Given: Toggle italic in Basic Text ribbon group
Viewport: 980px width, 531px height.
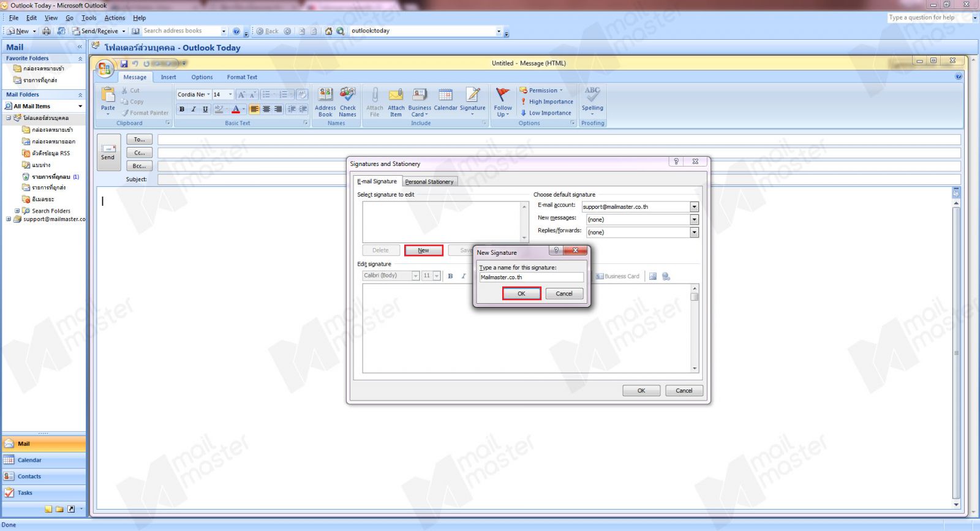Looking at the screenshot, I should pyautogui.click(x=194, y=109).
